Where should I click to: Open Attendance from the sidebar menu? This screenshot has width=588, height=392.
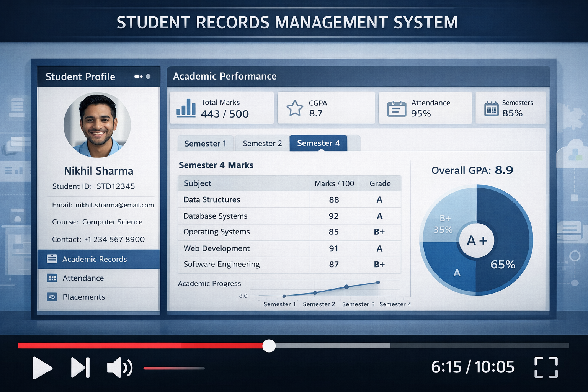[x=83, y=278]
